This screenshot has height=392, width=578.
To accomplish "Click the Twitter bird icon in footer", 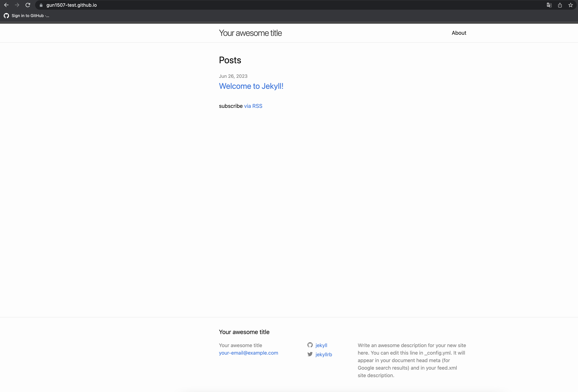I will tap(310, 354).
